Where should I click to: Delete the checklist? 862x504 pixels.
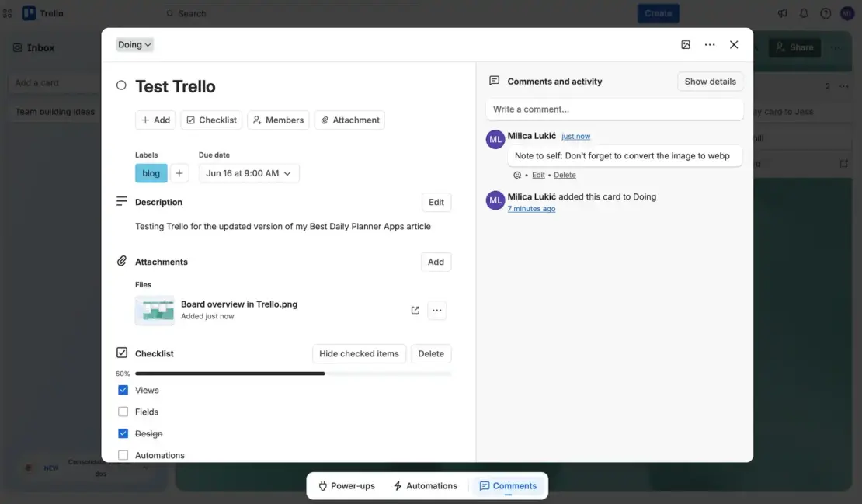(431, 353)
